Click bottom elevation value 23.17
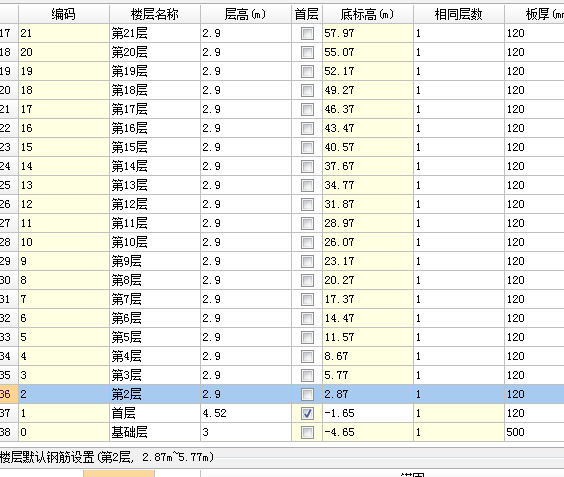Image resolution: width=564 pixels, height=477 pixels. tap(368, 261)
